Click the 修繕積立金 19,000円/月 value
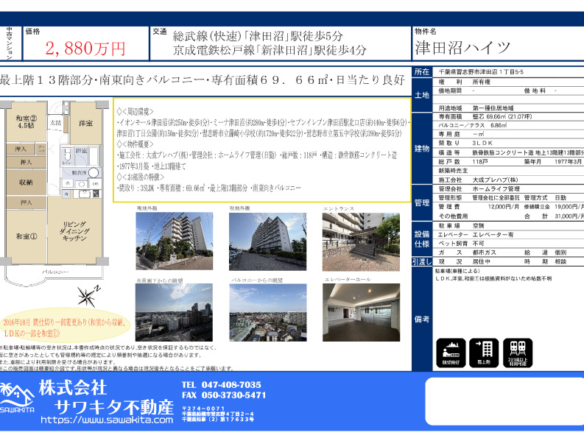The height and width of the screenshot is (438, 584). 569,207
